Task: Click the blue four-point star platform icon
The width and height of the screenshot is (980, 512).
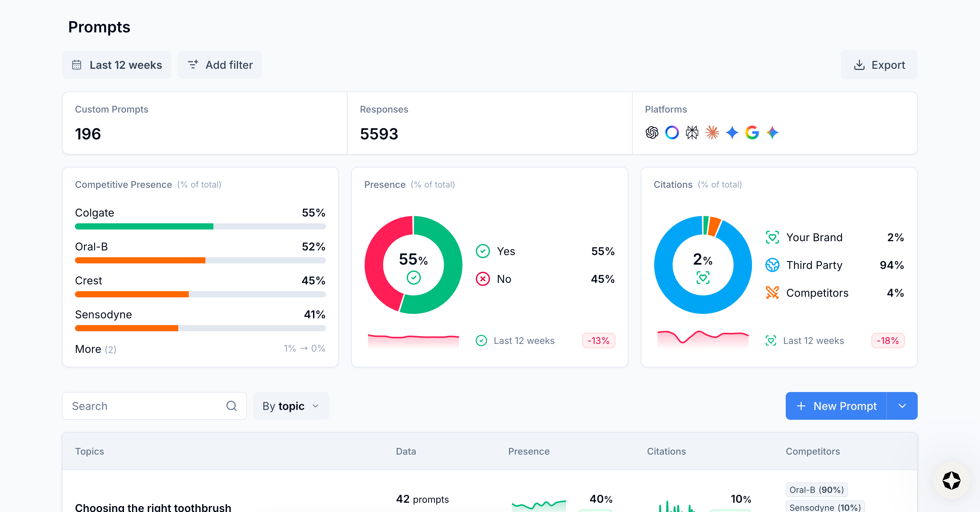Action: click(732, 133)
